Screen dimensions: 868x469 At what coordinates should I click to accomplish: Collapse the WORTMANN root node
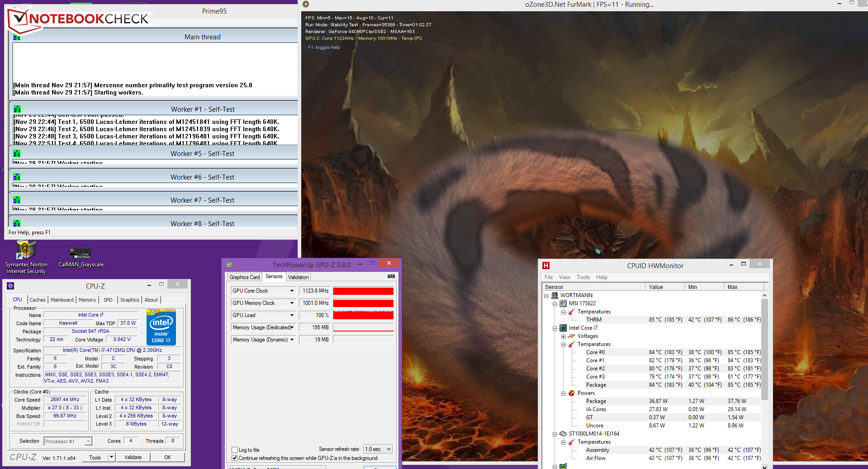coord(546,295)
